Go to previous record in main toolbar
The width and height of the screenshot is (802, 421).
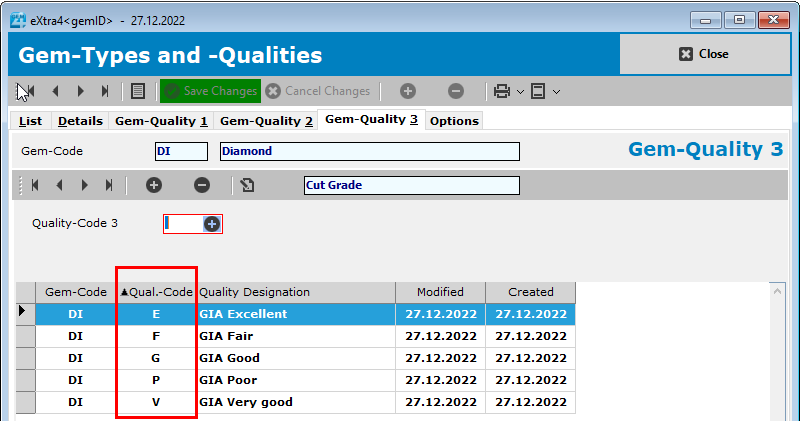(55, 91)
